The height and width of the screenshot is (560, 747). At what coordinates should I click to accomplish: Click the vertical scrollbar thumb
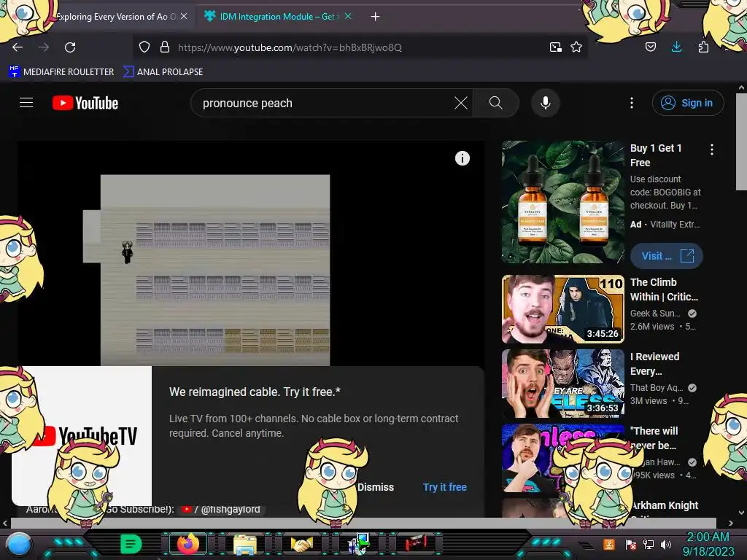741,142
